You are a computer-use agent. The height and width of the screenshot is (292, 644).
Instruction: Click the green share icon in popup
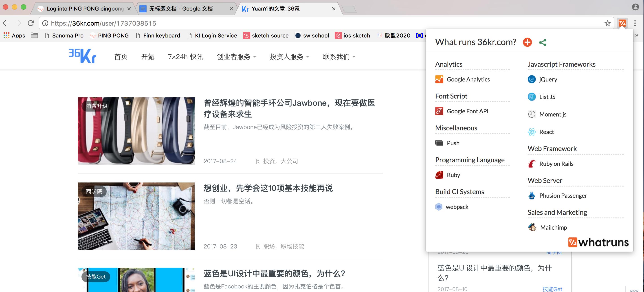tap(543, 42)
